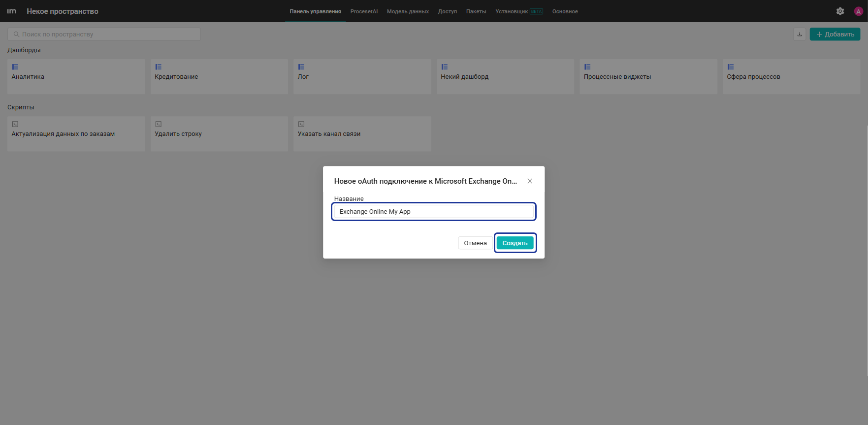The width and height of the screenshot is (868, 425).
Task: Switch to the Модель данных tab
Action: 408,11
